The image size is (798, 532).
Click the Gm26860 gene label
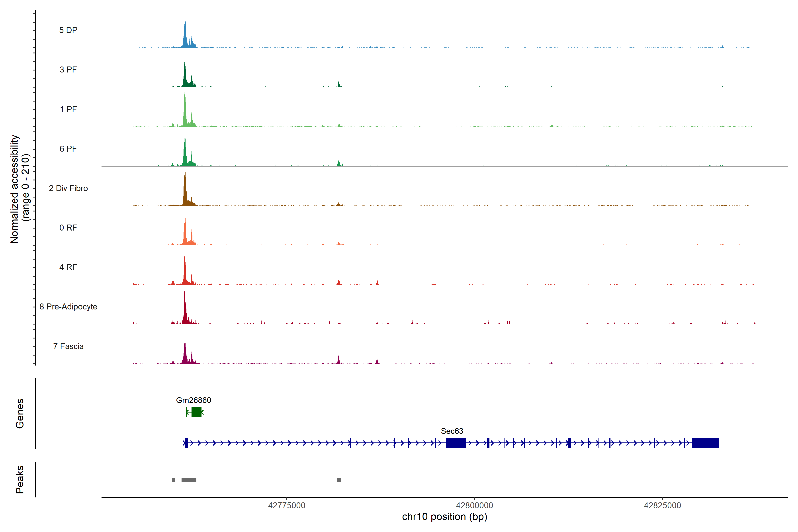click(x=193, y=400)
